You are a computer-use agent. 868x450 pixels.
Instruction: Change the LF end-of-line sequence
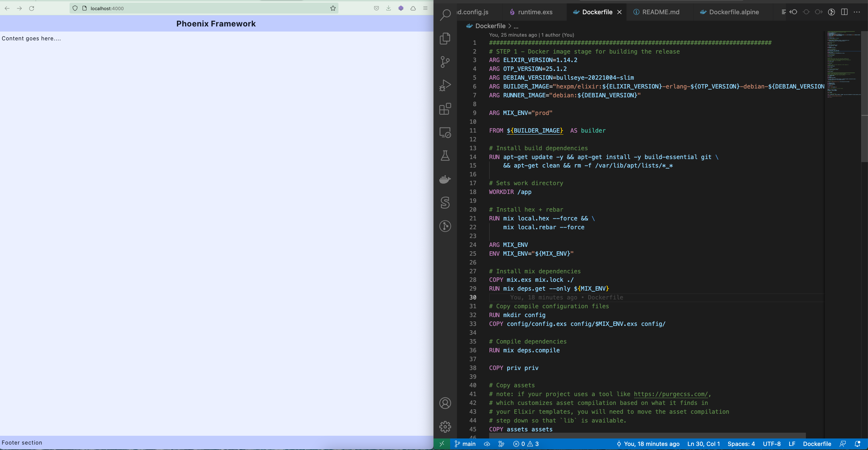pyautogui.click(x=792, y=444)
